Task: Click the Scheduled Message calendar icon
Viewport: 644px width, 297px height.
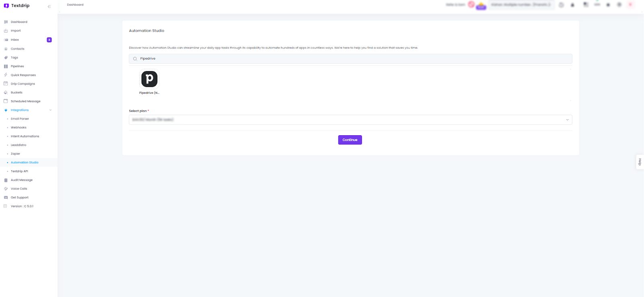Action: (6, 101)
